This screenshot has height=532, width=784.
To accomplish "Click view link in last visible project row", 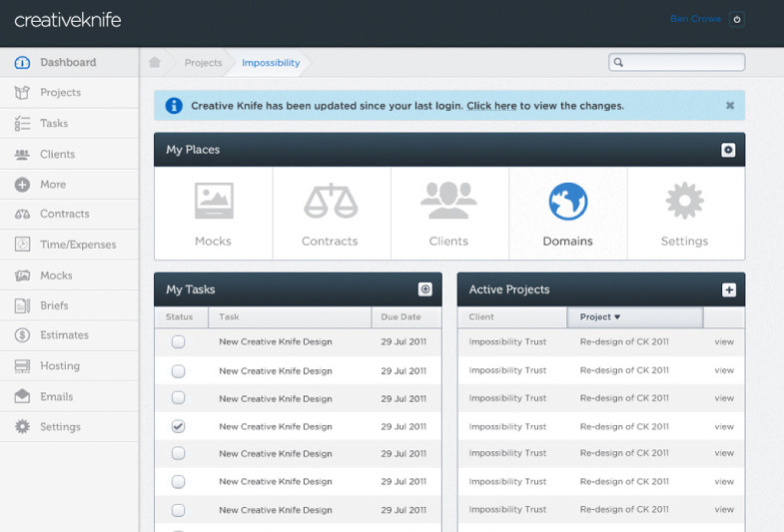I will point(724,509).
